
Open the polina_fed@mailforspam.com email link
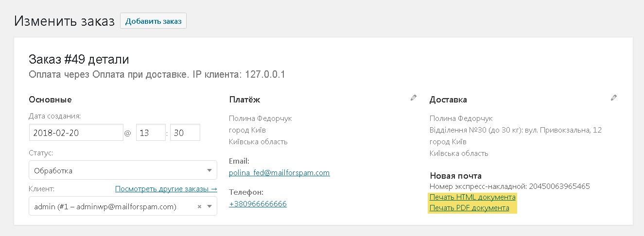(x=279, y=172)
